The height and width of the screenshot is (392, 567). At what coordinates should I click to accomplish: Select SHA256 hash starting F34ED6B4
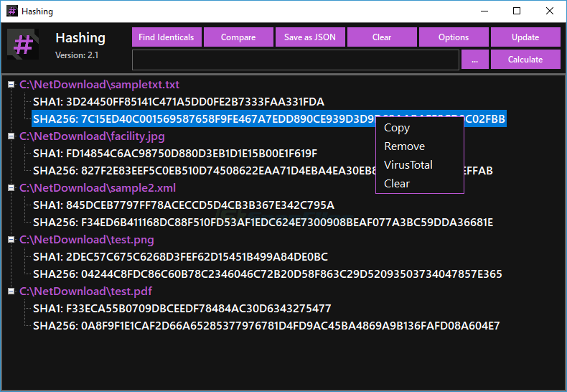(x=263, y=223)
